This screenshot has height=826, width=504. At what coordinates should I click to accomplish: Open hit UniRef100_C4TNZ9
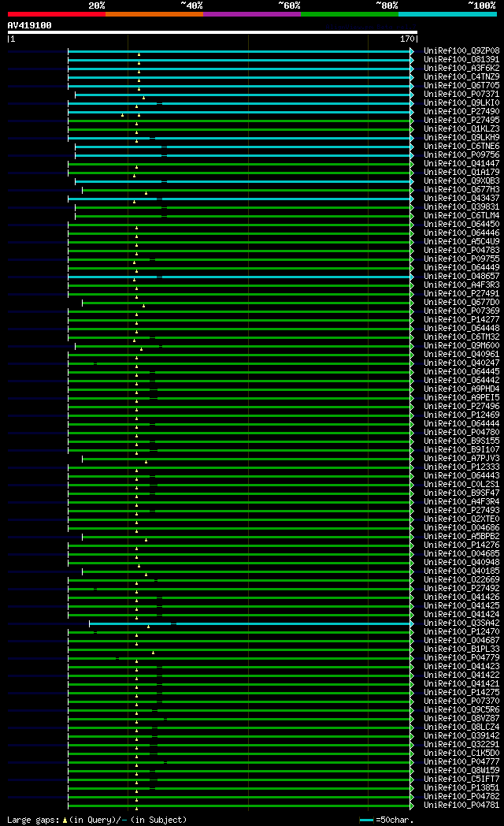(x=462, y=77)
